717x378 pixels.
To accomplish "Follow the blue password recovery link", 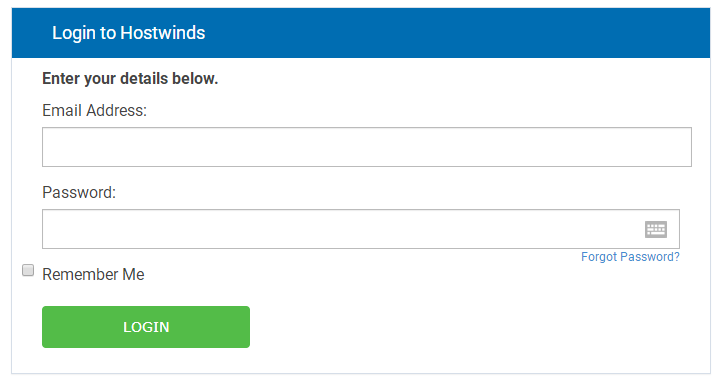I will pos(630,257).
